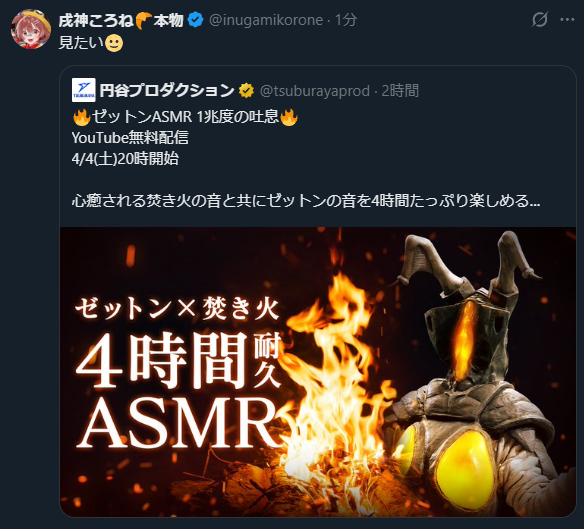Click the blue verified badge beside 本物
The height and width of the screenshot is (529, 584).
click(x=195, y=20)
